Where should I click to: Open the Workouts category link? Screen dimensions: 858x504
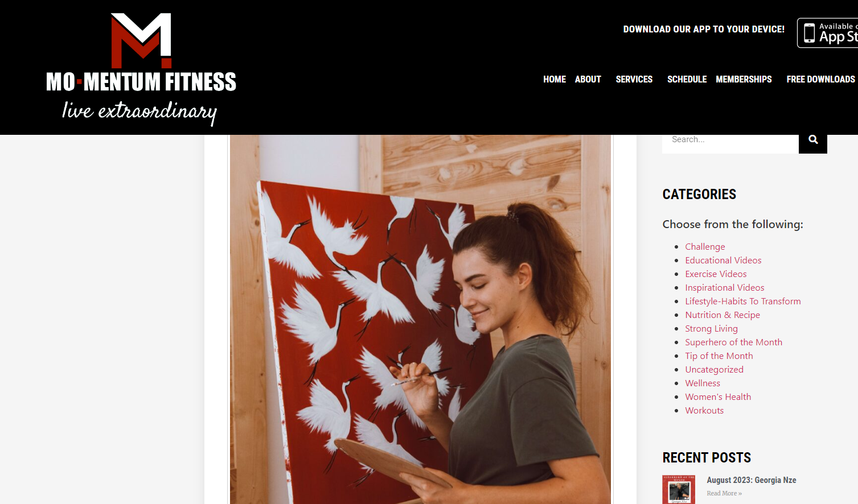tap(704, 410)
